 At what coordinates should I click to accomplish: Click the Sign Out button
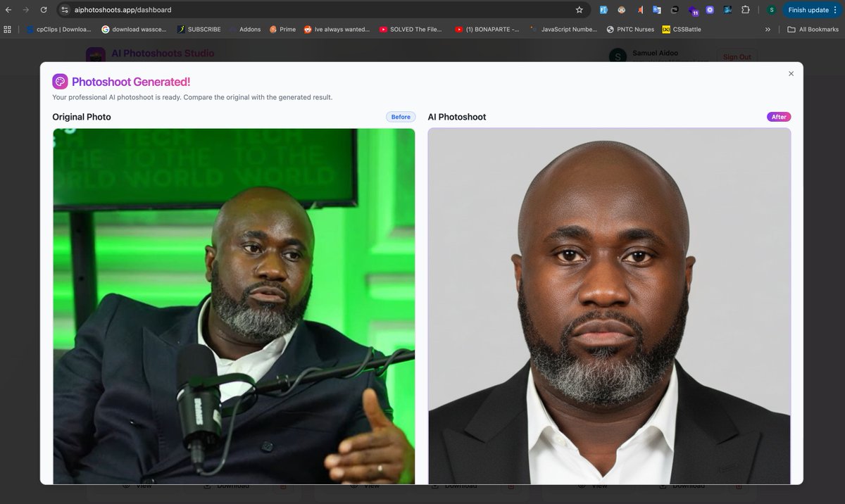[x=737, y=56]
